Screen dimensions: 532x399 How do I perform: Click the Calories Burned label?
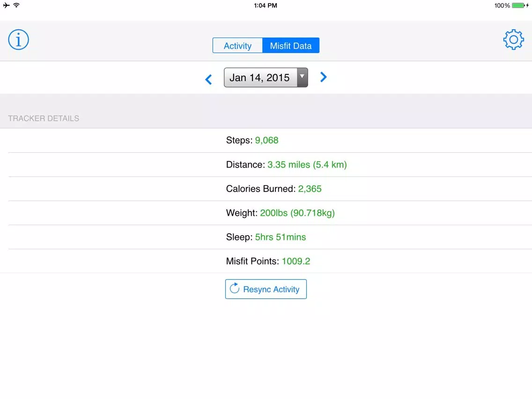261,189
